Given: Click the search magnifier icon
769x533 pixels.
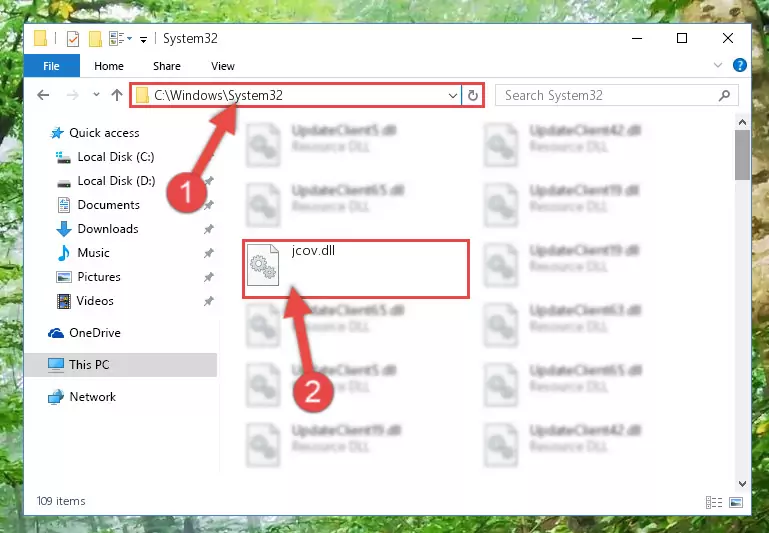Looking at the screenshot, I should click(x=724, y=95).
